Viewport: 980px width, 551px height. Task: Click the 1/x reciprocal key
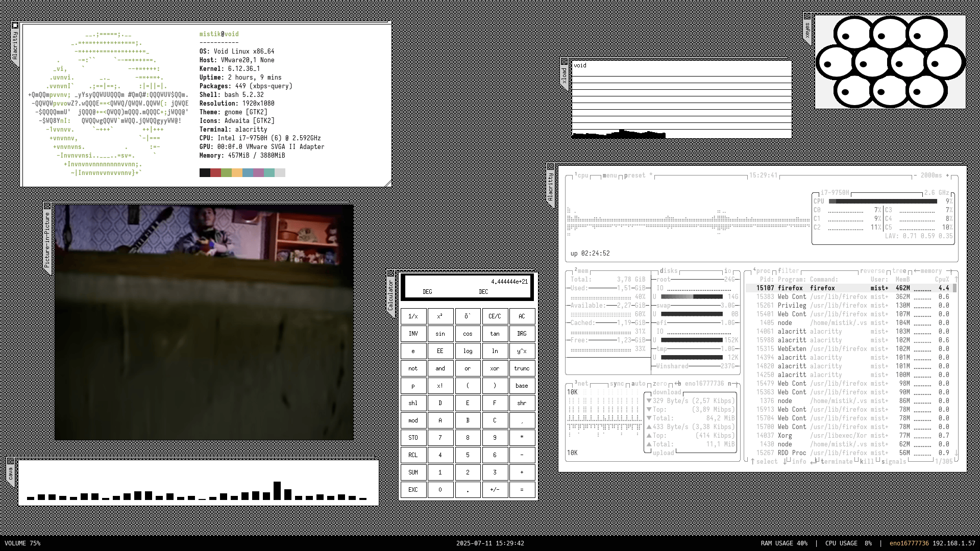tap(413, 316)
